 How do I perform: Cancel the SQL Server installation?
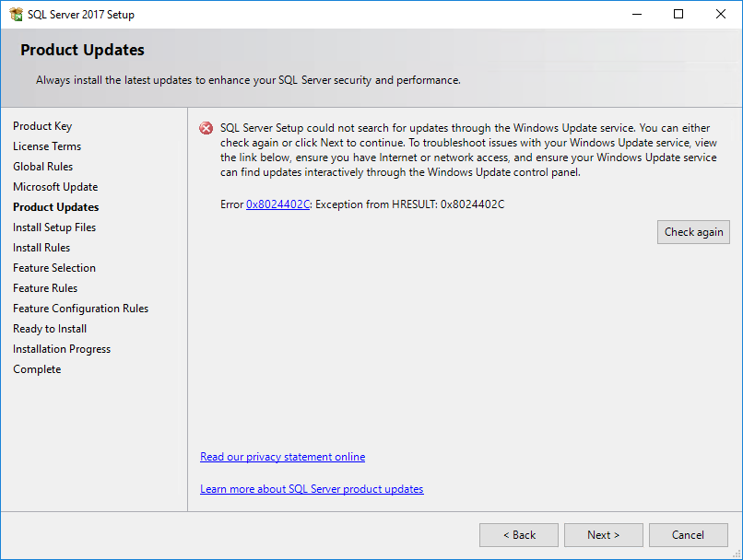[688, 535]
